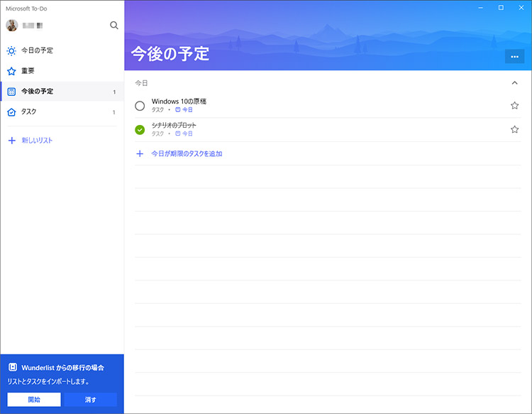Viewport: 532px width, 414px height.
Task: Maximize the Microsoft To-Do window
Action: pos(501,7)
